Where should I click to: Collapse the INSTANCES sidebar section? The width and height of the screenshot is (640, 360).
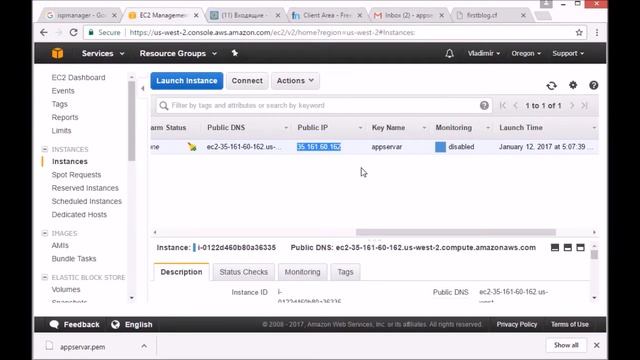44,149
